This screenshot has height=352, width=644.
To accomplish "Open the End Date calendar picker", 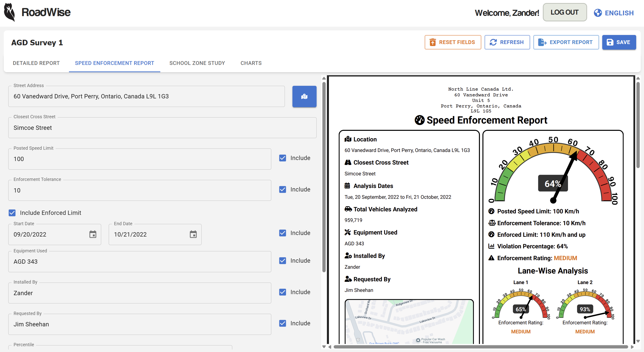I will click(193, 234).
